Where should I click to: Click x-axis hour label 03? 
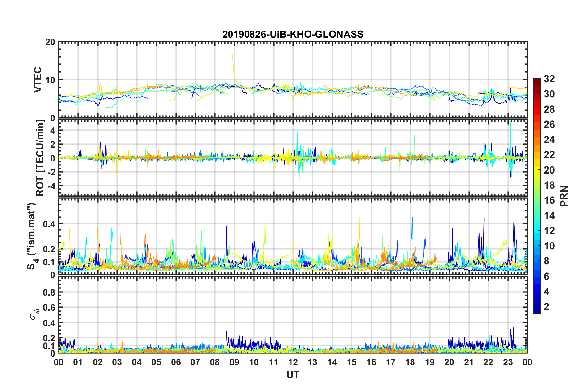pyautogui.click(x=117, y=362)
